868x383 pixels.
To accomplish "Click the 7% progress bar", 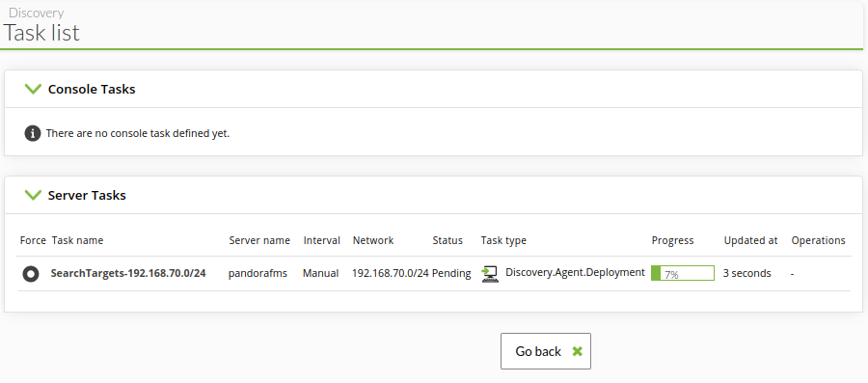I will click(x=683, y=273).
